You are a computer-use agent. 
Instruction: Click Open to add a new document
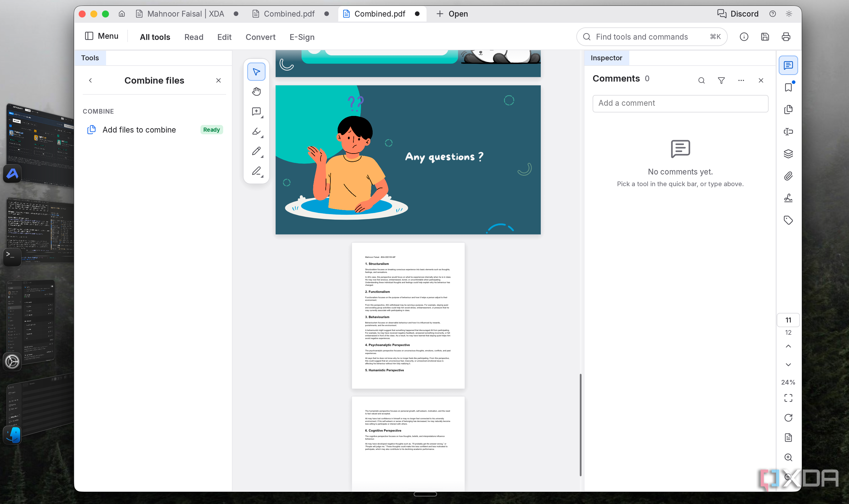coord(452,14)
